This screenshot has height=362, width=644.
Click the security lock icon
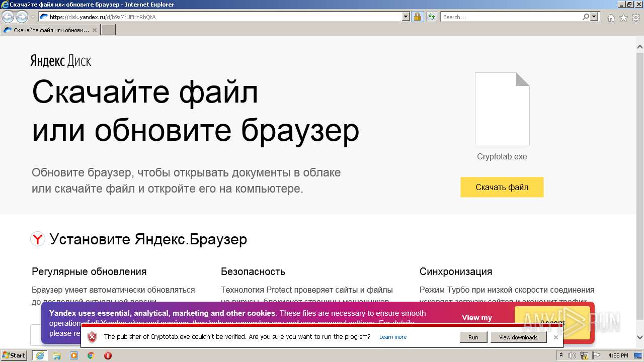417,17
